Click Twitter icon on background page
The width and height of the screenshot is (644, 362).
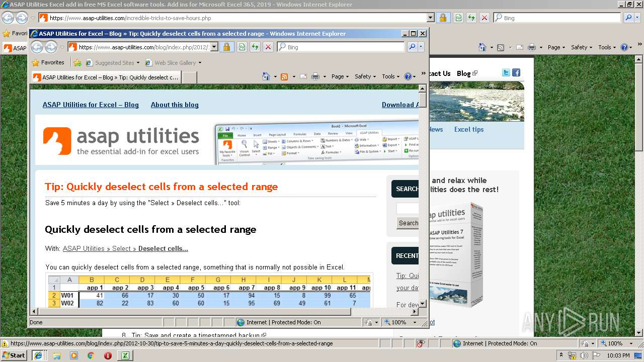(506, 73)
